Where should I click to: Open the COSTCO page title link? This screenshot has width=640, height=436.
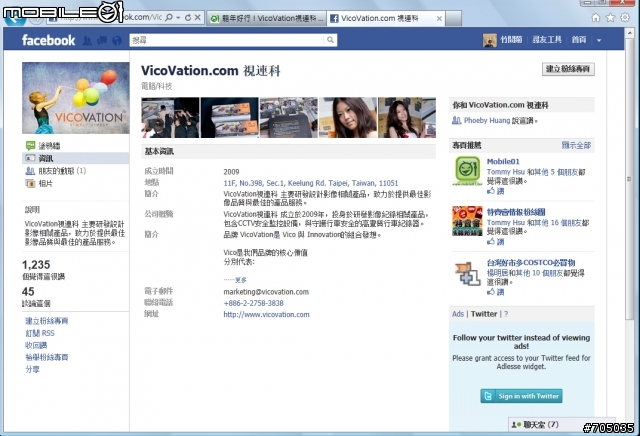[x=531, y=262]
